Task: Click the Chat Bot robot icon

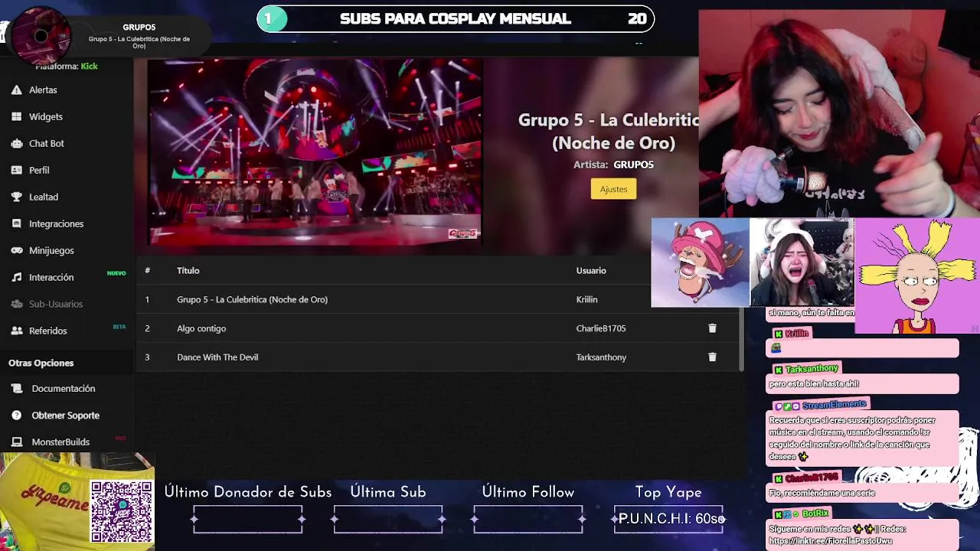Action: coord(16,144)
